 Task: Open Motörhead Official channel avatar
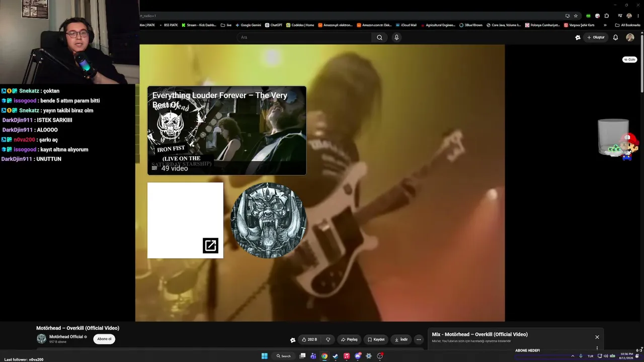pyautogui.click(x=41, y=339)
